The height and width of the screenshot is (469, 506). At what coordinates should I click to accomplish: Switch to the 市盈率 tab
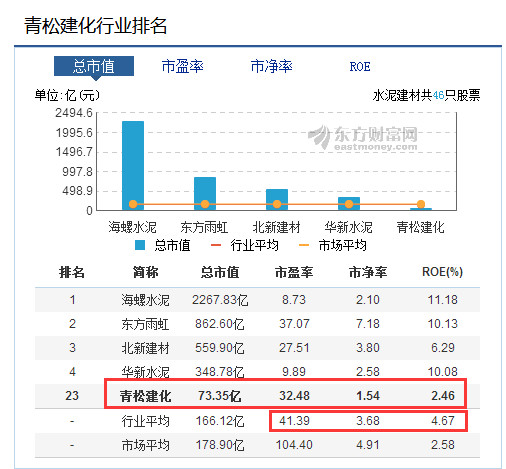[x=182, y=66]
